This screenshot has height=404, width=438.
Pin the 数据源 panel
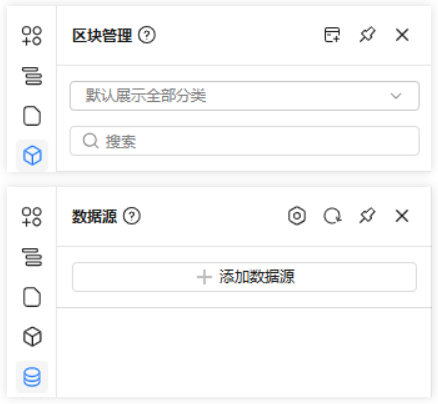[367, 216]
